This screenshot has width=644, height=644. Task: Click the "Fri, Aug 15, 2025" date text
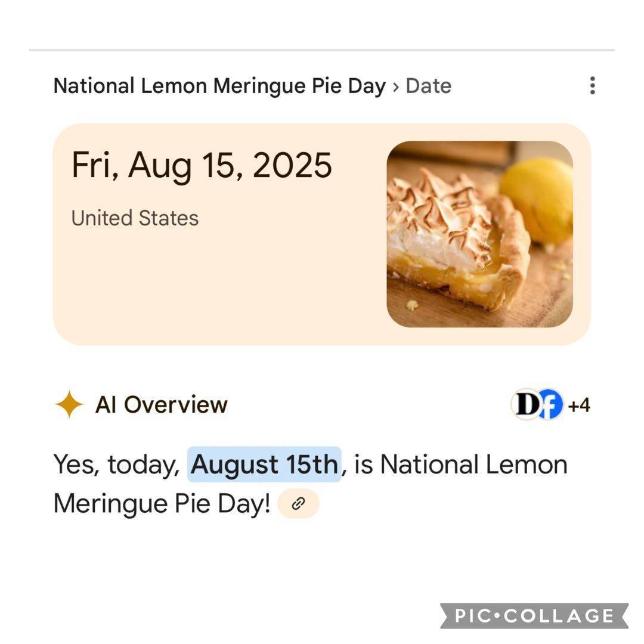click(201, 166)
